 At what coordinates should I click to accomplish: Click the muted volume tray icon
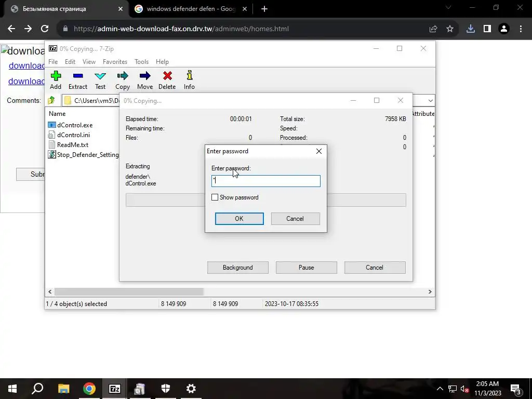464,389
